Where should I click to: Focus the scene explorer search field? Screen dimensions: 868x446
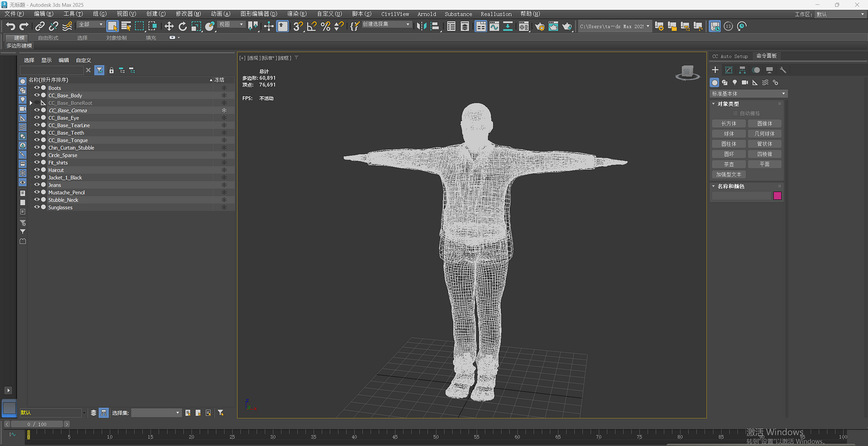click(52, 70)
